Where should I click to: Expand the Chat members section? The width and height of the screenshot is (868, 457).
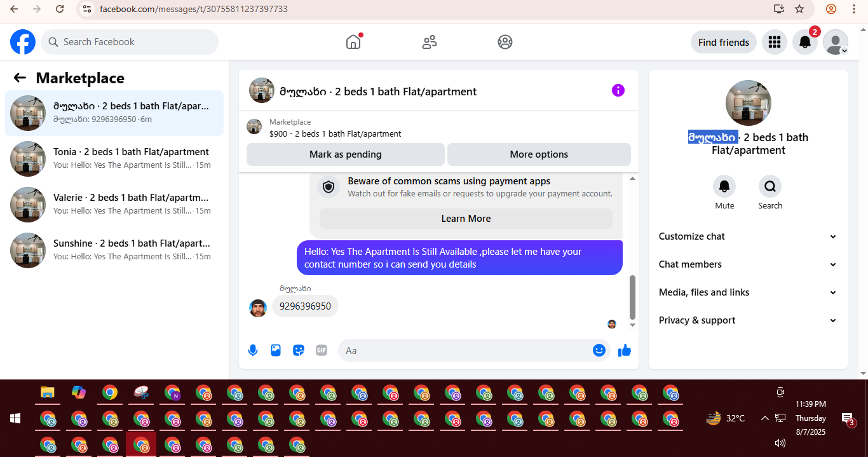(x=748, y=264)
